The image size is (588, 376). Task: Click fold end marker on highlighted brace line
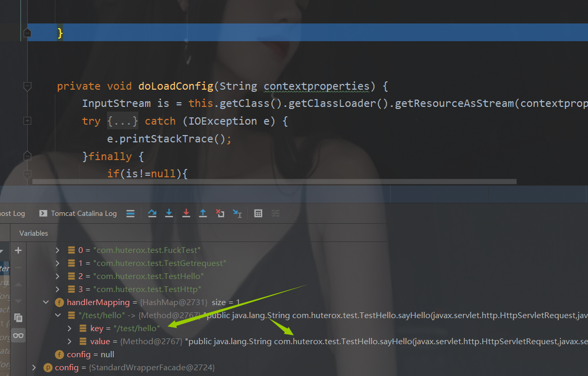pyautogui.click(x=27, y=33)
